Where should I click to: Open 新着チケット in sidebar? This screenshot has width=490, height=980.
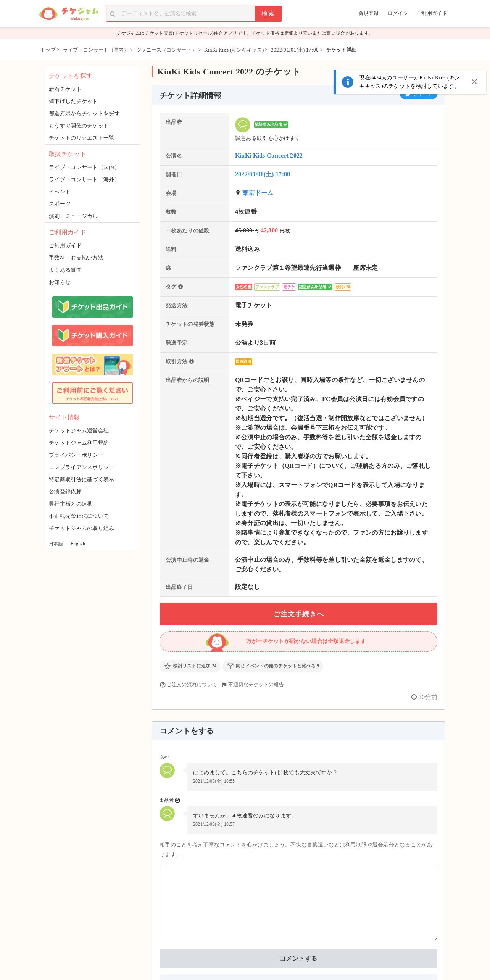click(x=65, y=89)
